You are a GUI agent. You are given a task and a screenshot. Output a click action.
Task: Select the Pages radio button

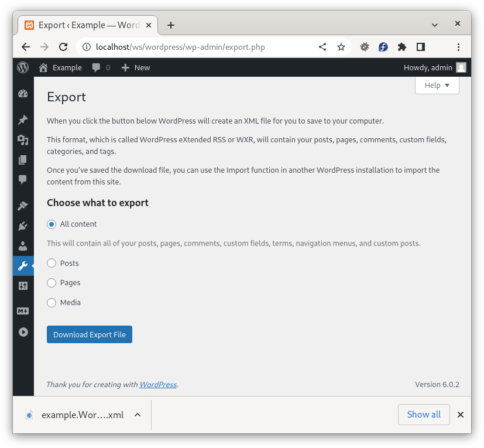tap(52, 283)
